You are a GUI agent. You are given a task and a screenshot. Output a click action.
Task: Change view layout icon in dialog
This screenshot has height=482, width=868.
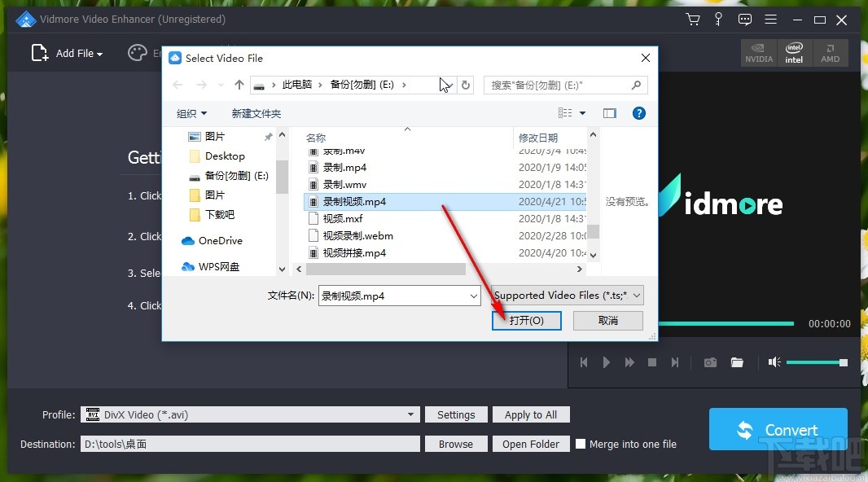564,113
